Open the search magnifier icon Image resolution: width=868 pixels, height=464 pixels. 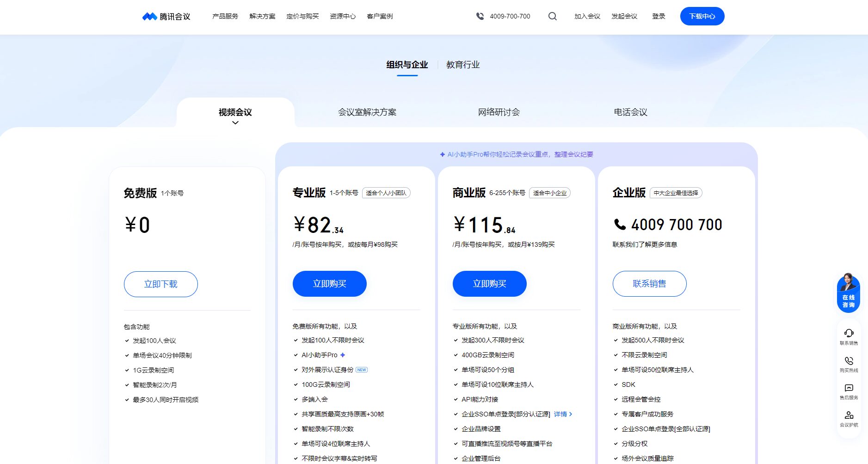click(552, 16)
